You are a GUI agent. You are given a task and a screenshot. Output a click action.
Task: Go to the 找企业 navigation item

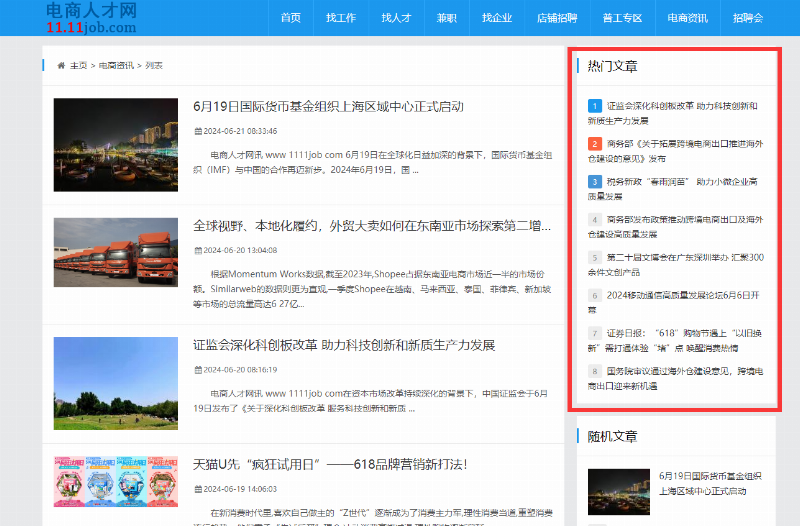[x=497, y=18]
